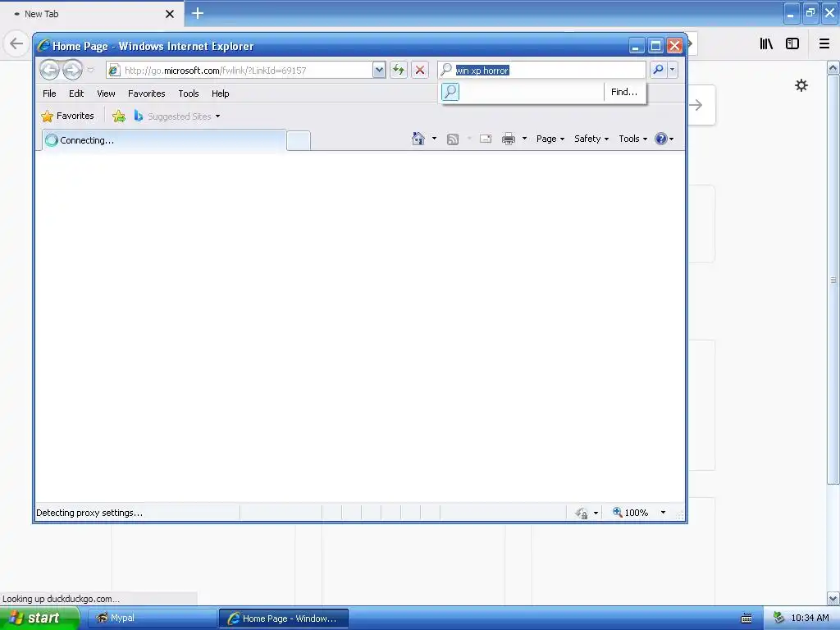Expand the search provider dropdown arrow

(x=673, y=70)
